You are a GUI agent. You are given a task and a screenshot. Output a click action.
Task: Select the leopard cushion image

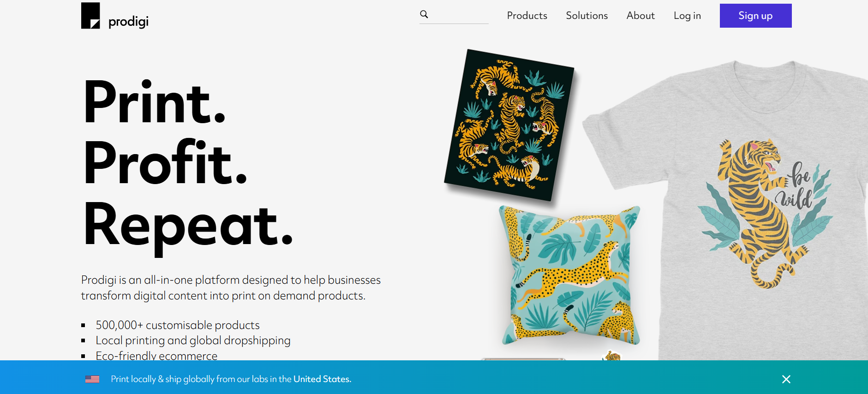coord(570,275)
